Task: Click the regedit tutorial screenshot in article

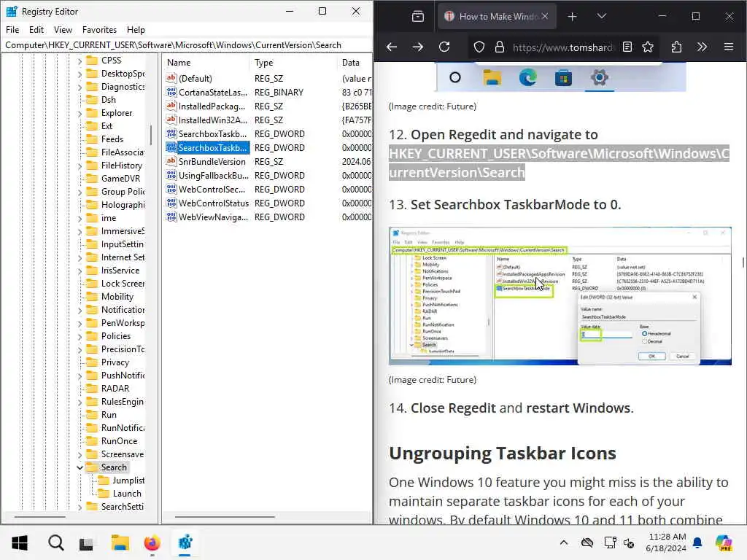Action: pyautogui.click(x=560, y=296)
